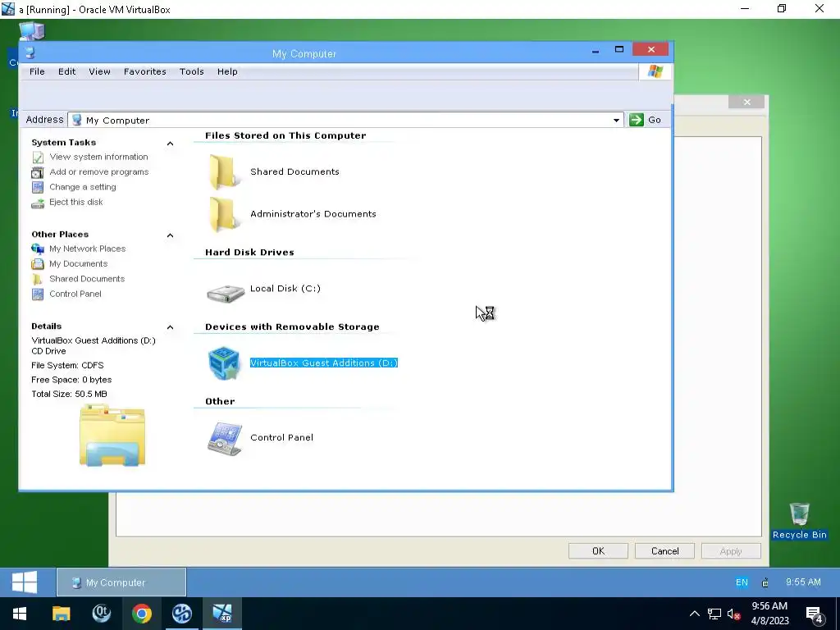Open the Address bar dropdown arrow
Image resolution: width=840 pixels, height=630 pixels.
[x=616, y=120]
